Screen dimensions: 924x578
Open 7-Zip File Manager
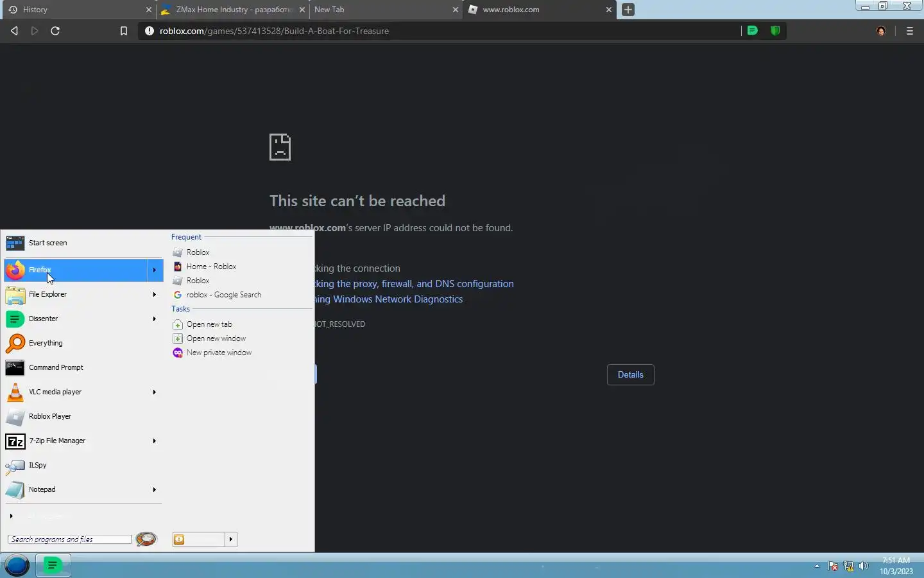pyautogui.click(x=83, y=441)
